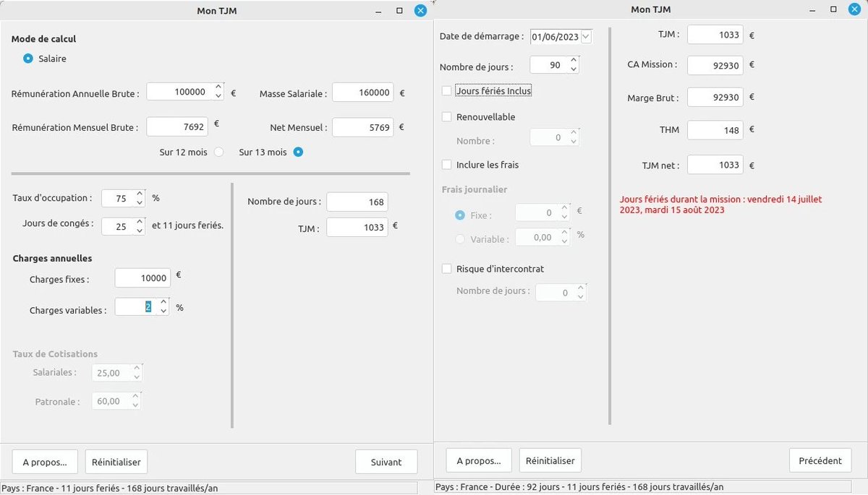Viewport: 868px width, 495px height.
Task: Select the Salaire calculation mode radio
Action: coord(28,59)
